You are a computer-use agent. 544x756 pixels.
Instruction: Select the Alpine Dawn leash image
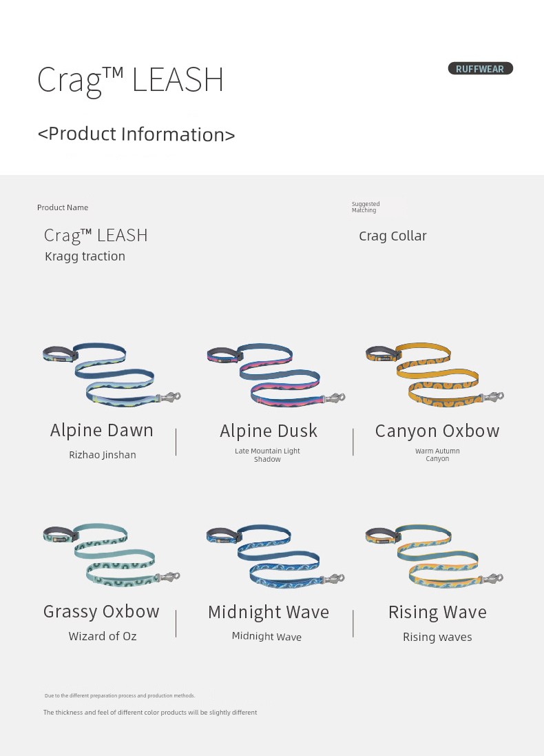click(x=112, y=374)
